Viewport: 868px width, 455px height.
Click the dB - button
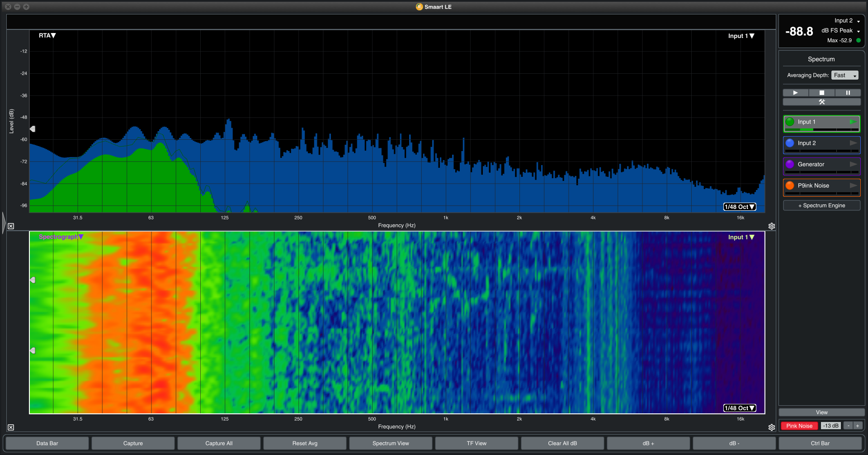point(734,443)
